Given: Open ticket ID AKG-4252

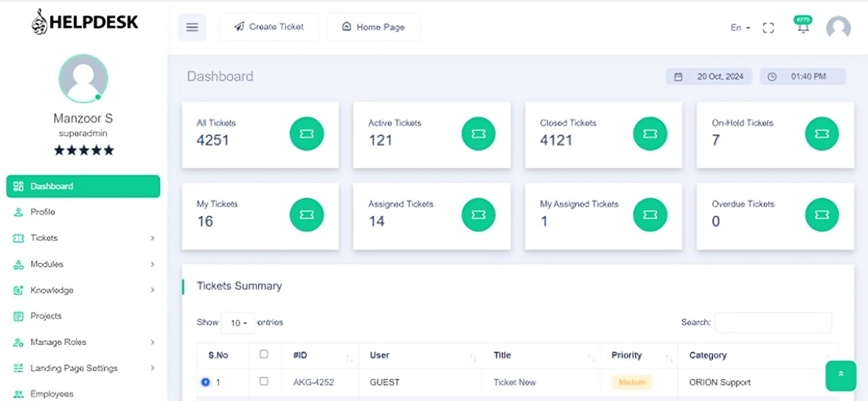Looking at the screenshot, I should click(314, 382).
